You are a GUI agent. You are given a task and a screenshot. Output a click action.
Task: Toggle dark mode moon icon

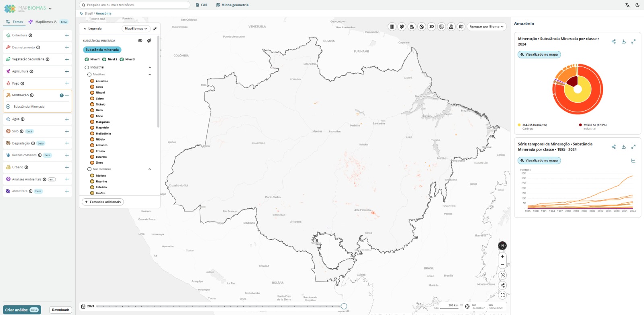point(637,5)
